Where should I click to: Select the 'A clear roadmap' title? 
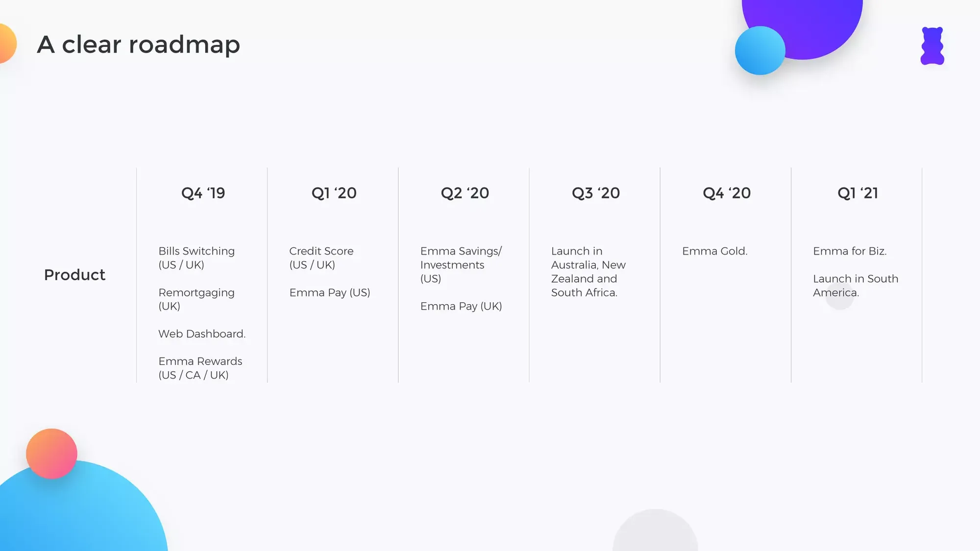tap(139, 45)
